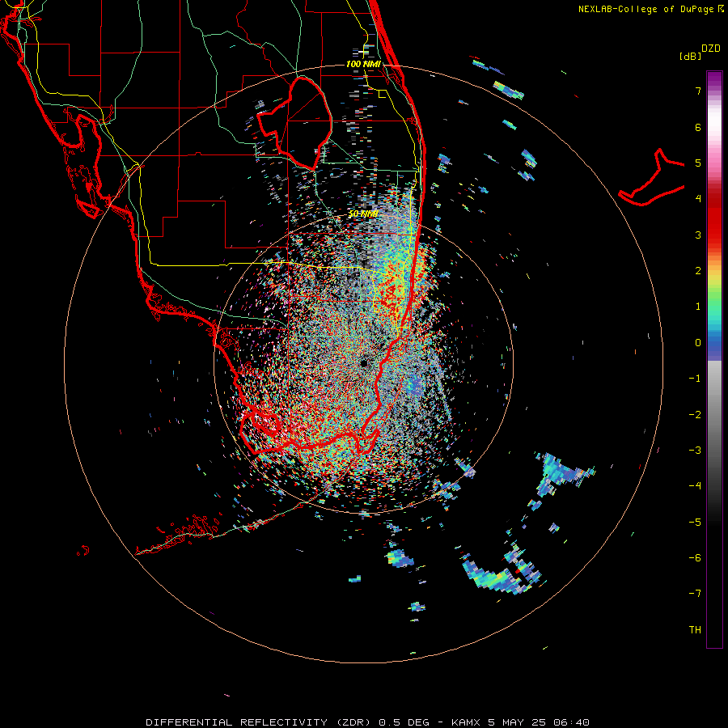
Task: Click the NEXLAB-College of DuPage credit text
Action: coord(651,9)
